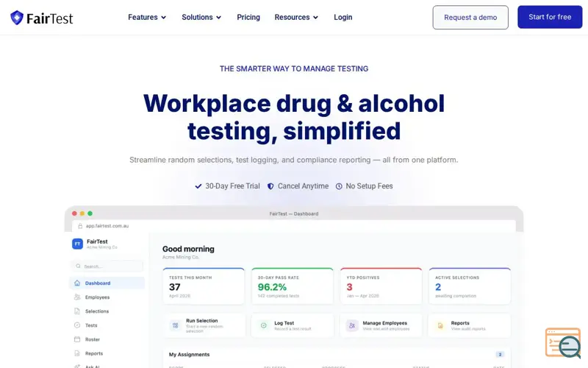588x368 pixels.
Task: Click Request a demo button
Action: tap(470, 17)
